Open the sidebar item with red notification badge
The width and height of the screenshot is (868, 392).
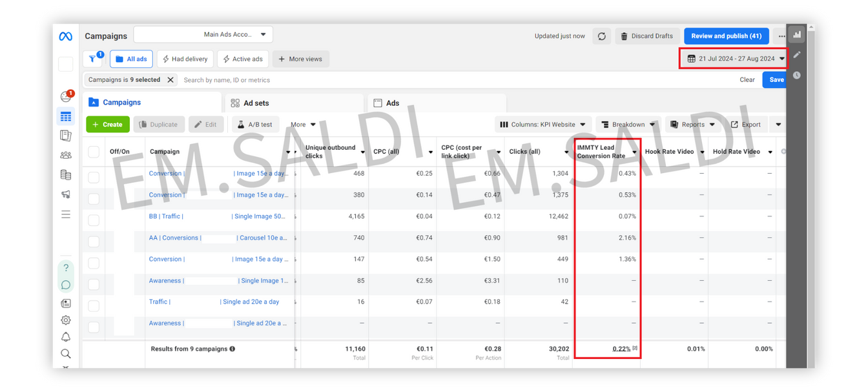pos(66,96)
